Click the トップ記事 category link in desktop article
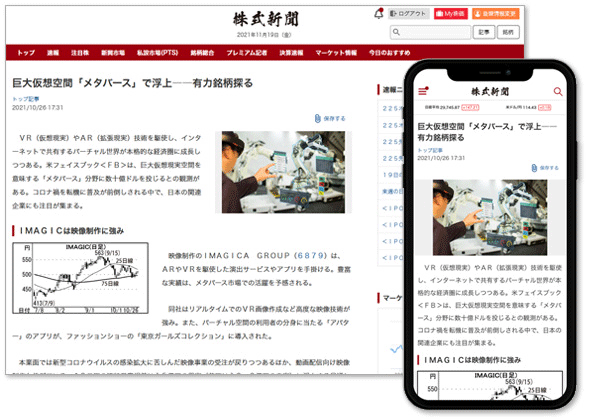The image size is (590, 420). pyautogui.click(x=26, y=99)
